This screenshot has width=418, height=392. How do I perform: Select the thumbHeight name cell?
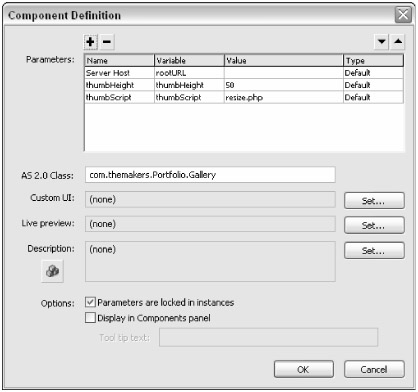(119, 85)
